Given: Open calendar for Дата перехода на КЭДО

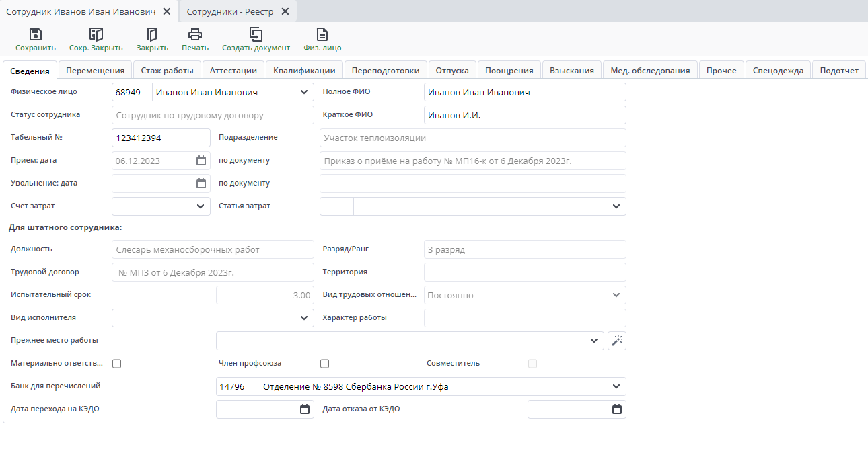Looking at the screenshot, I should coord(304,409).
